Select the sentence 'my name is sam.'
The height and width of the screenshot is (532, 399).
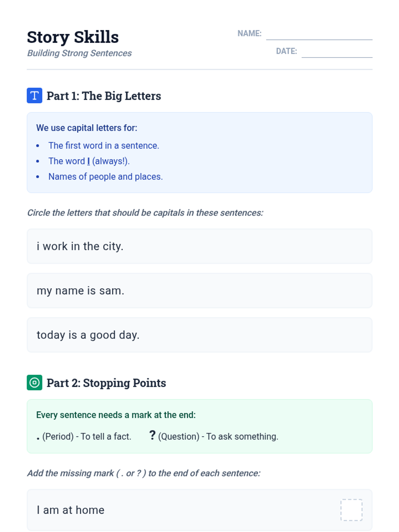[80, 291]
